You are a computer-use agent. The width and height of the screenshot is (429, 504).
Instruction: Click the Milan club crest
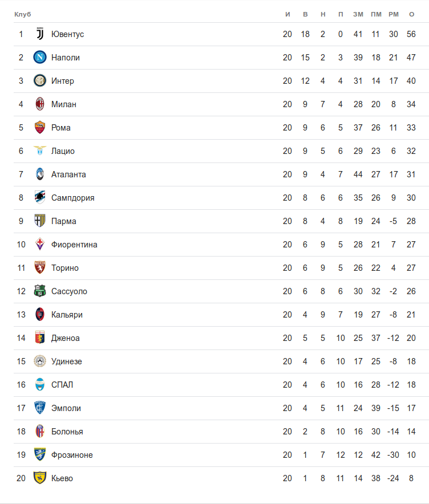pos(39,104)
